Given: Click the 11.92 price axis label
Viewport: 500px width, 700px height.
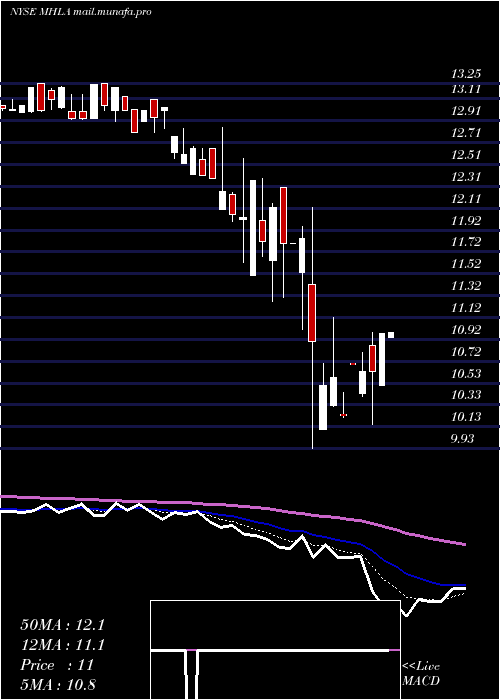Looking at the screenshot, I should pyautogui.click(x=466, y=220).
